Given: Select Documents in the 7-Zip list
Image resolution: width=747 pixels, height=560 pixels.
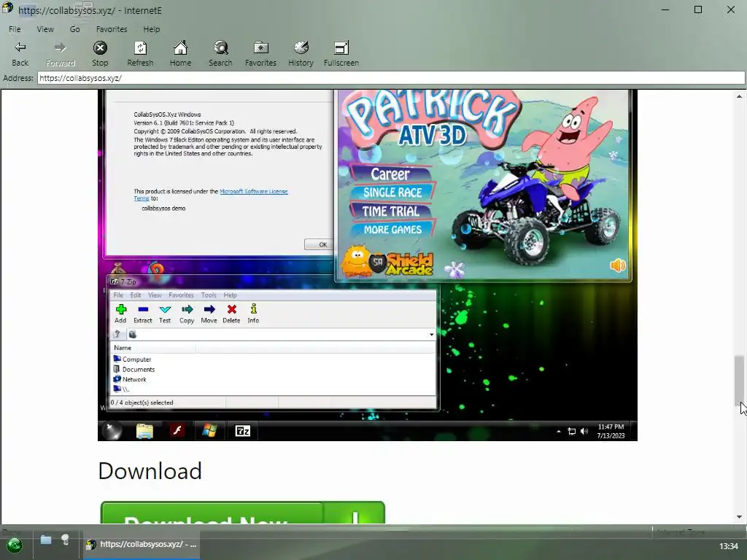Looking at the screenshot, I should 134,369.
